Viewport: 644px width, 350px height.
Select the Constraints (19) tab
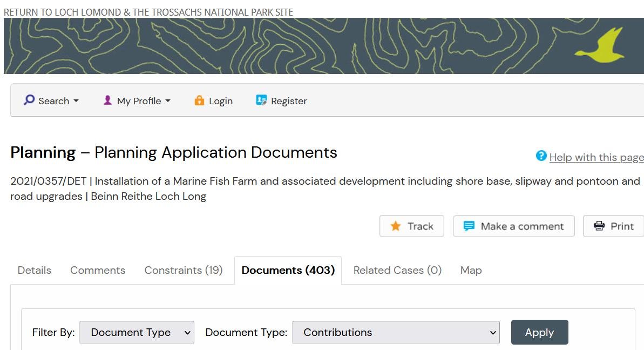pyautogui.click(x=184, y=271)
